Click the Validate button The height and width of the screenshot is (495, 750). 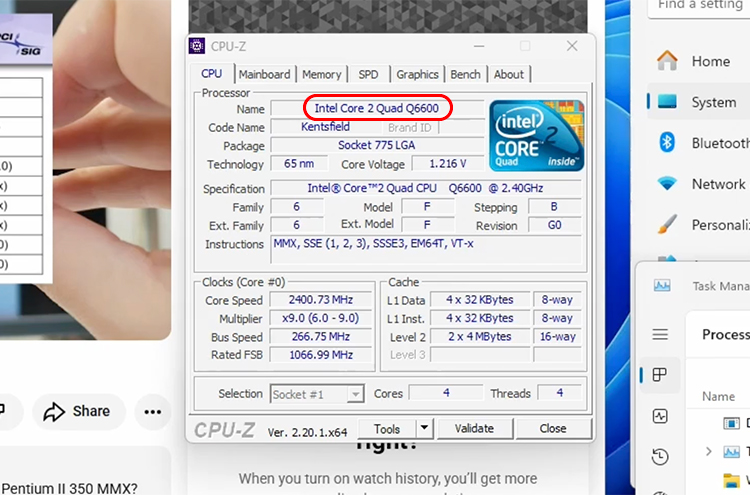coord(474,429)
